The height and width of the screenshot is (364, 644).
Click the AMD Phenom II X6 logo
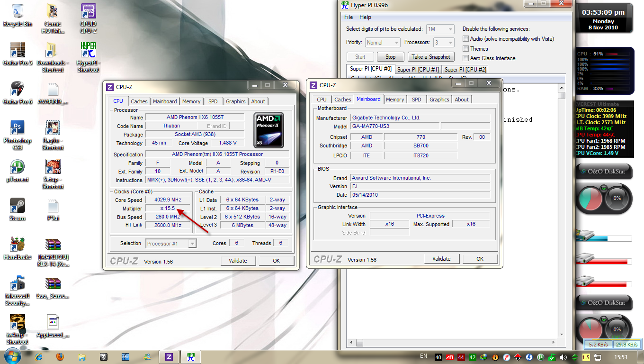click(x=269, y=130)
